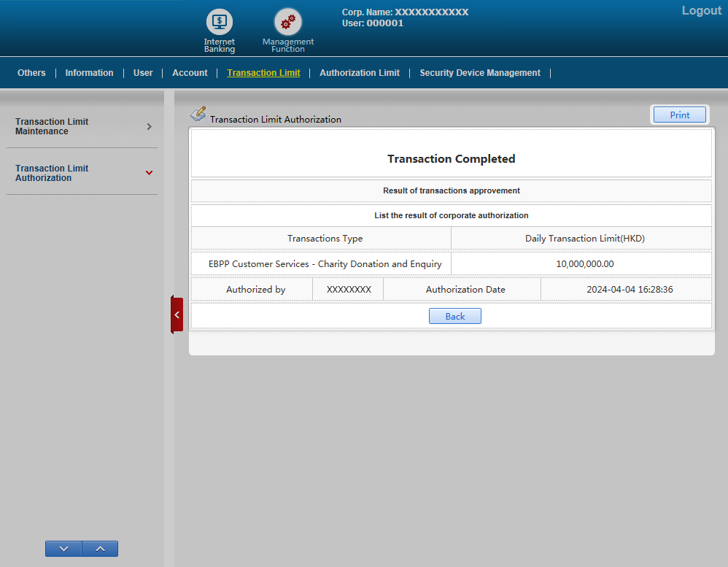Collapse Transaction Limit Authorization red chevron
This screenshot has height=567, width=728.
[x=149, y=173]
